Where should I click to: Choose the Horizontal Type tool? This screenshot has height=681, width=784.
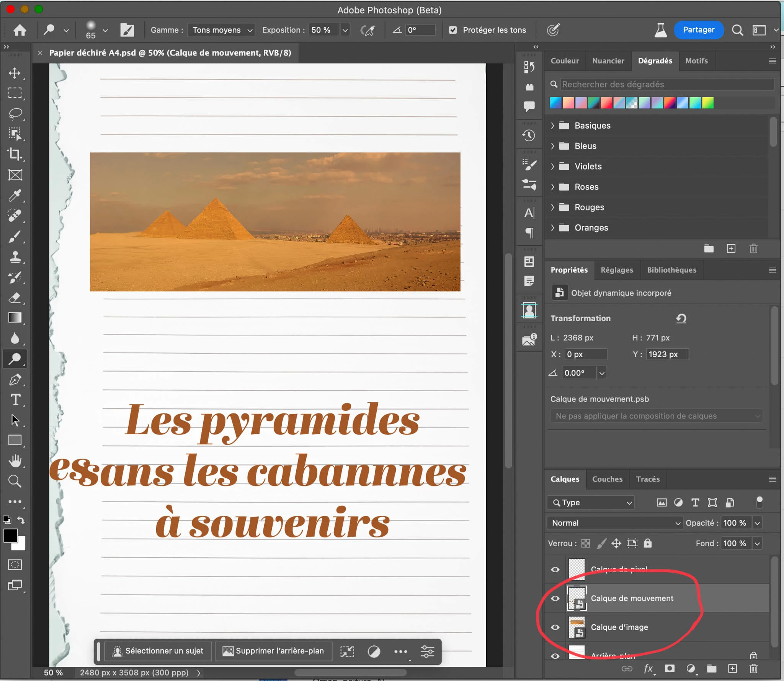point(15,400)
